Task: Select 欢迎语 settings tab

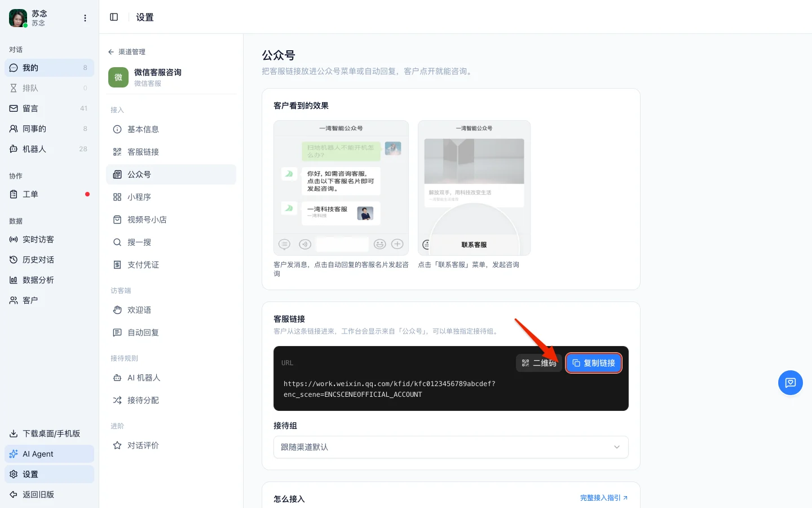Action: tap(171, 310)
